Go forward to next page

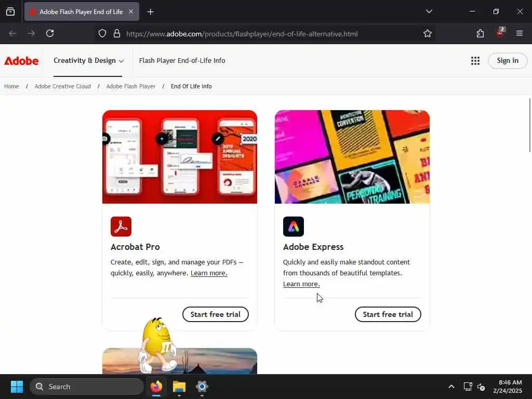click(x=31, y=33)
